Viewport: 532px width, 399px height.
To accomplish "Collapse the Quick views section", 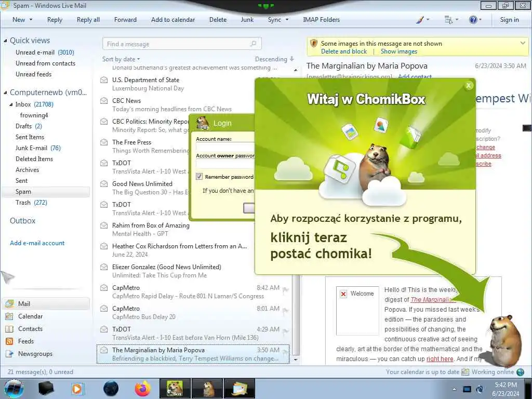I will click(x=5, y=41).
